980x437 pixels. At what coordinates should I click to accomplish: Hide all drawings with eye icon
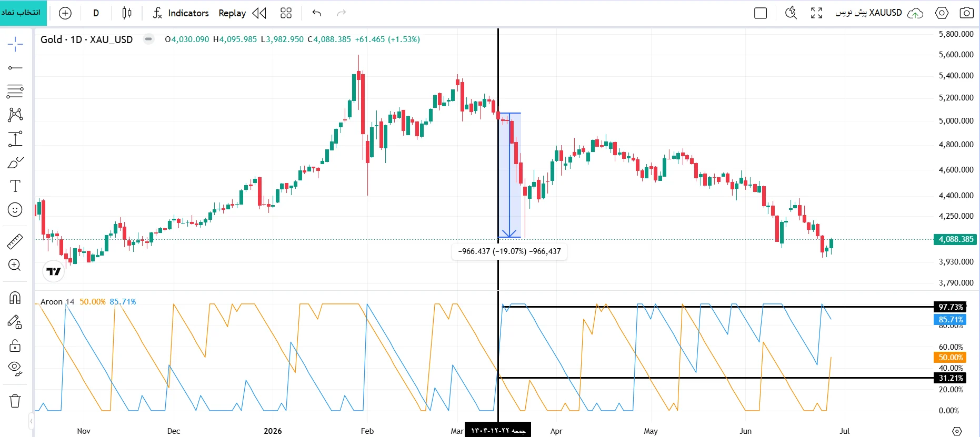click(15, 369)
